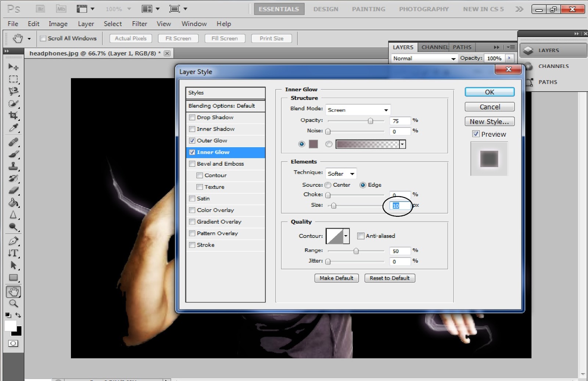Select the Type tool

[x=13, y=254]
